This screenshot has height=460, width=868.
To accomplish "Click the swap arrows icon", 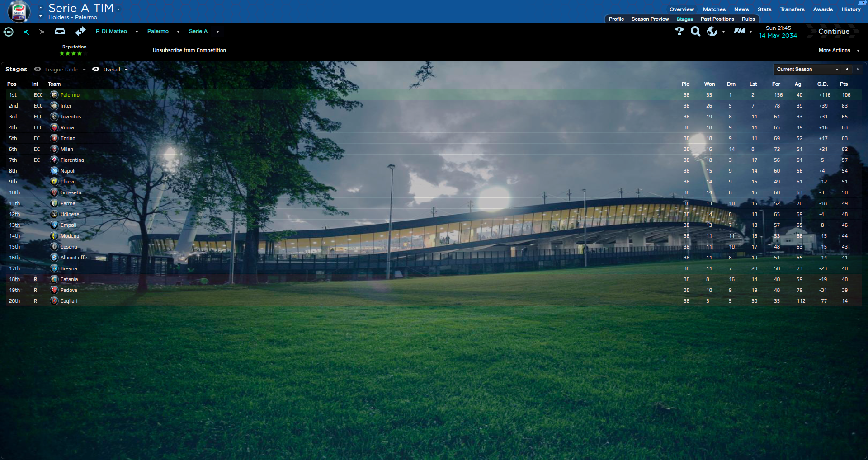I will click(80, 31).
